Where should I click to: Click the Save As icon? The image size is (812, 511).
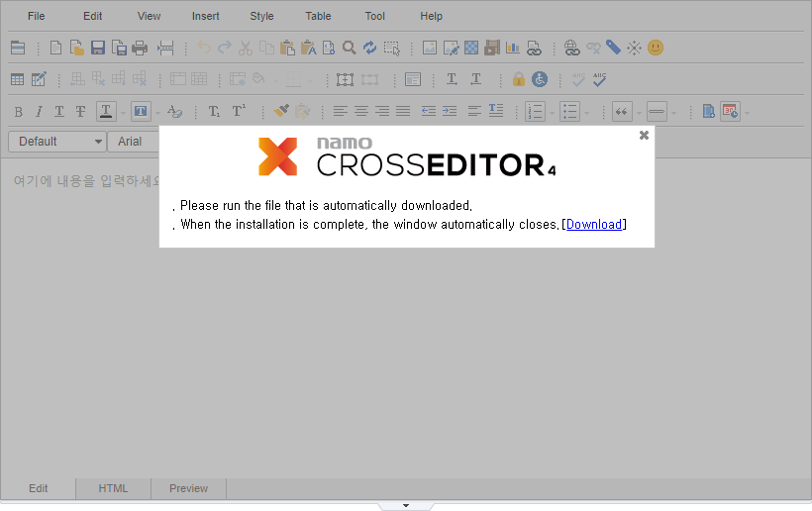pos(119,48)
